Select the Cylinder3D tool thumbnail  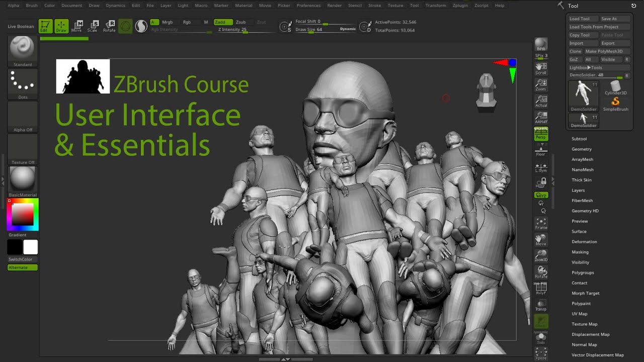[x=615, y=87]
